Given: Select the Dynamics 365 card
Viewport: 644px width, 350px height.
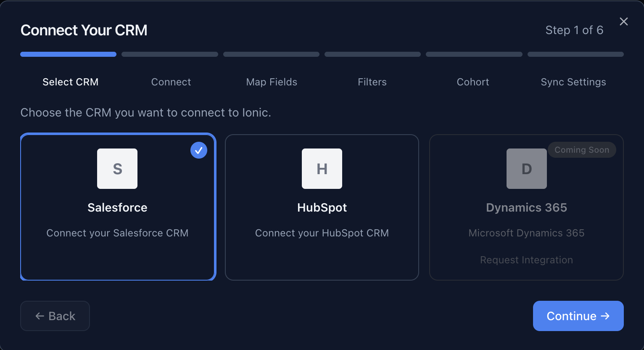Looking at the screenshot, I should [526, 207].
